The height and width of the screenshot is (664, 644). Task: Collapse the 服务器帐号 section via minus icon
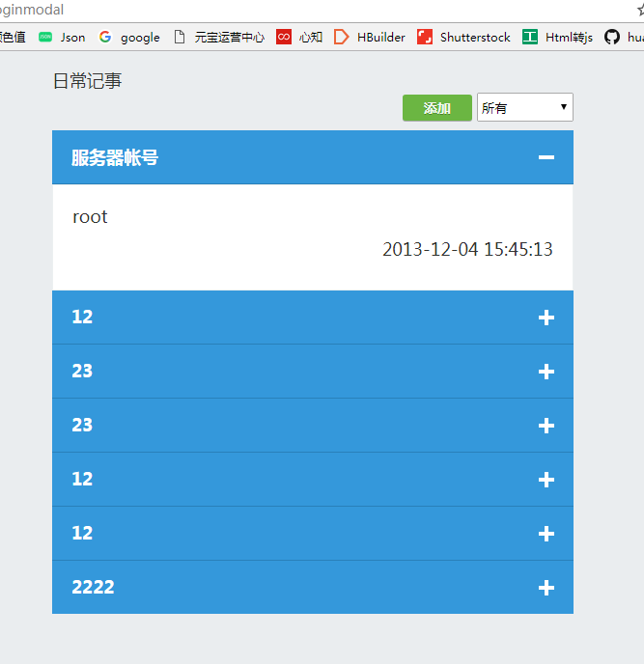[x=546, y=157]
